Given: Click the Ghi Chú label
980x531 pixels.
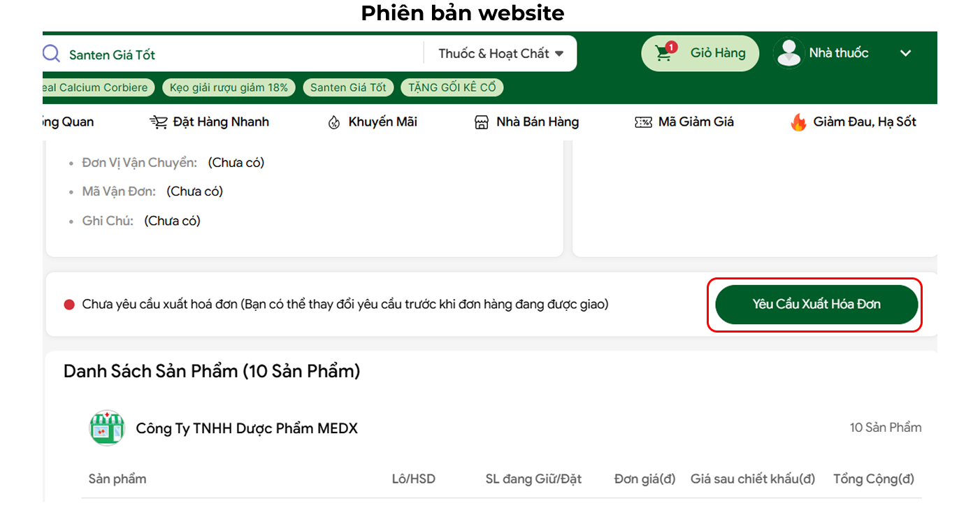Looking at the screenshot, I should 108,221.
